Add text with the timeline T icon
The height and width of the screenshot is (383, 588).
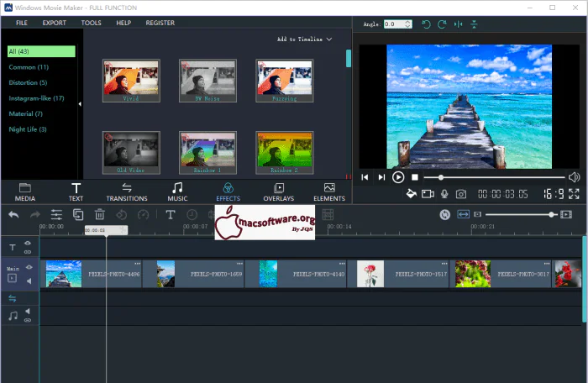point(171,214)
